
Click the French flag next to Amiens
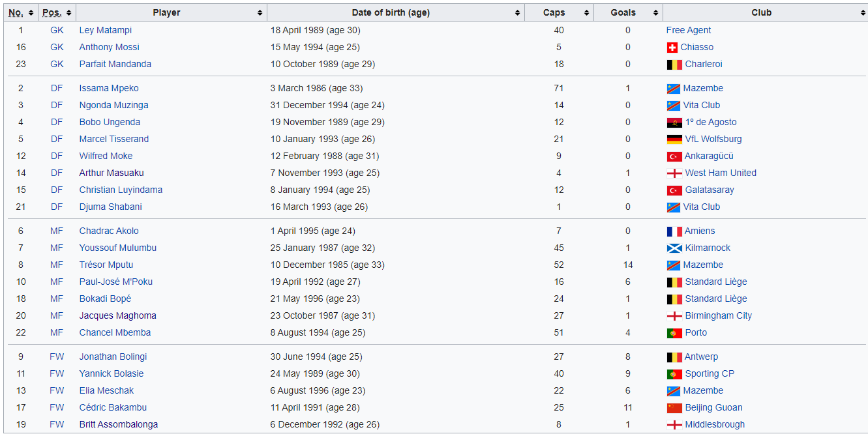(674, 231)
